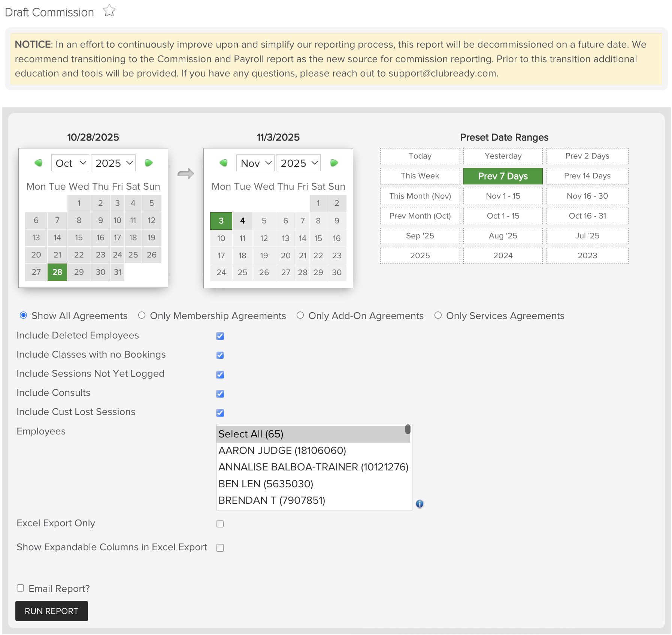Screen dimensions: 672x635
Task: Pick November 3 in the end calendar
Action: tap(221, 221)
